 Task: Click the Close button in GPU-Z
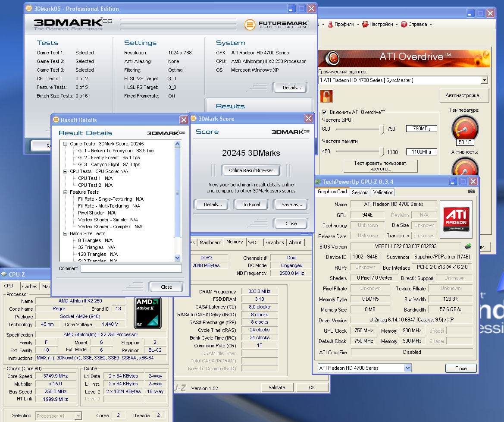point(460,368)
